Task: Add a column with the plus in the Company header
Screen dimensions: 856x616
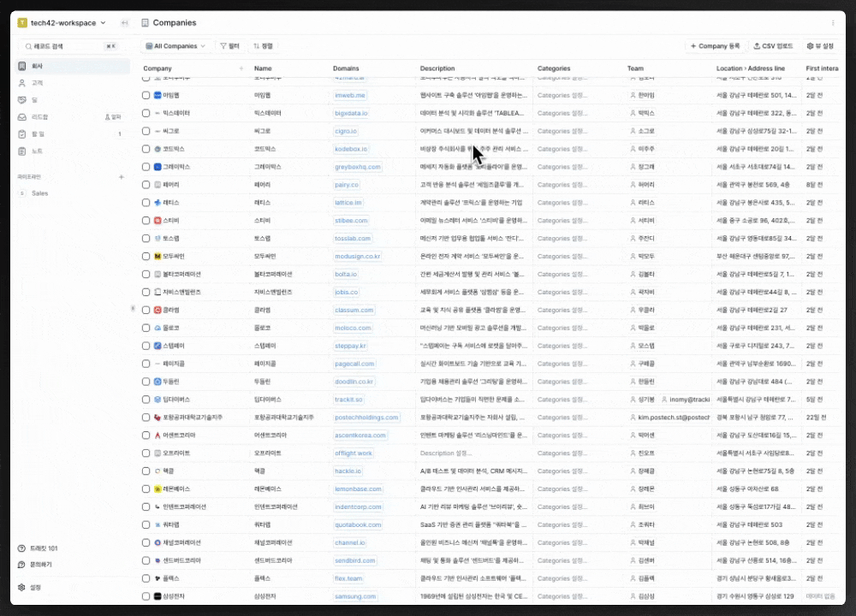Action: pyautogui.click(x=241, y=68)
